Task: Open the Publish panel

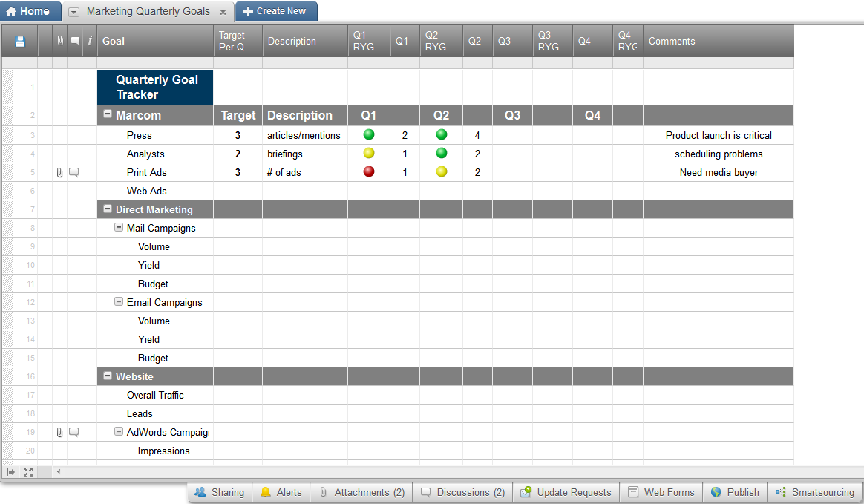Action: (735, 492)
